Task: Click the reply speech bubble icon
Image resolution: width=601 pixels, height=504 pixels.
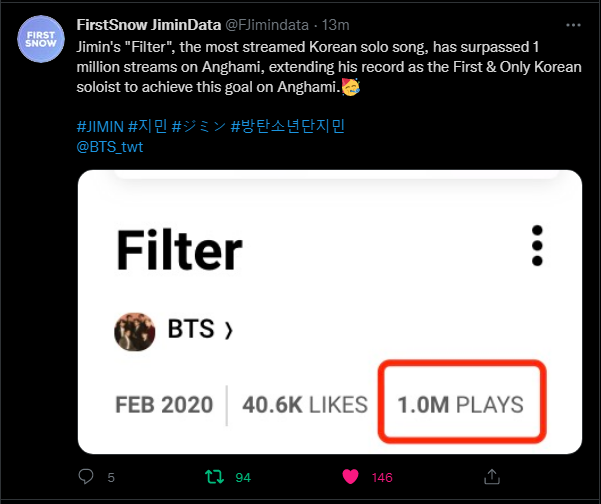Action: (x=86, y=476)
